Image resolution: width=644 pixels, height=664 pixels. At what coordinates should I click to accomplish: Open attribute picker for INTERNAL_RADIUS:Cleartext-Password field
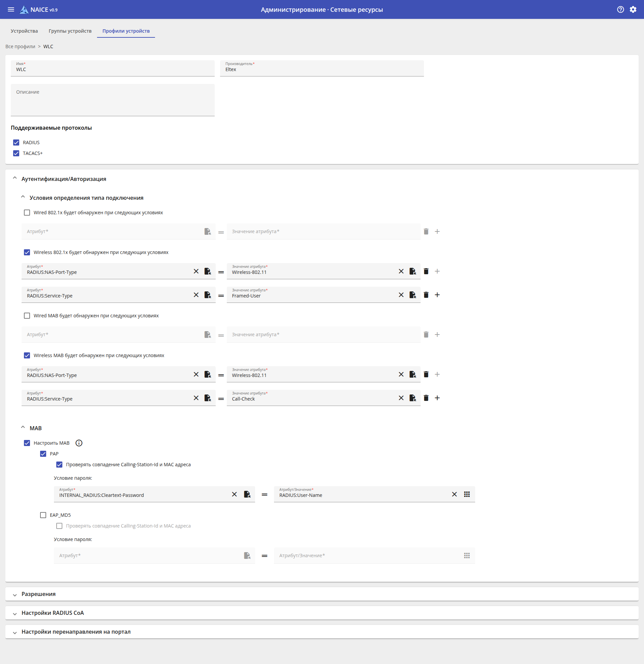pos(247,494)
